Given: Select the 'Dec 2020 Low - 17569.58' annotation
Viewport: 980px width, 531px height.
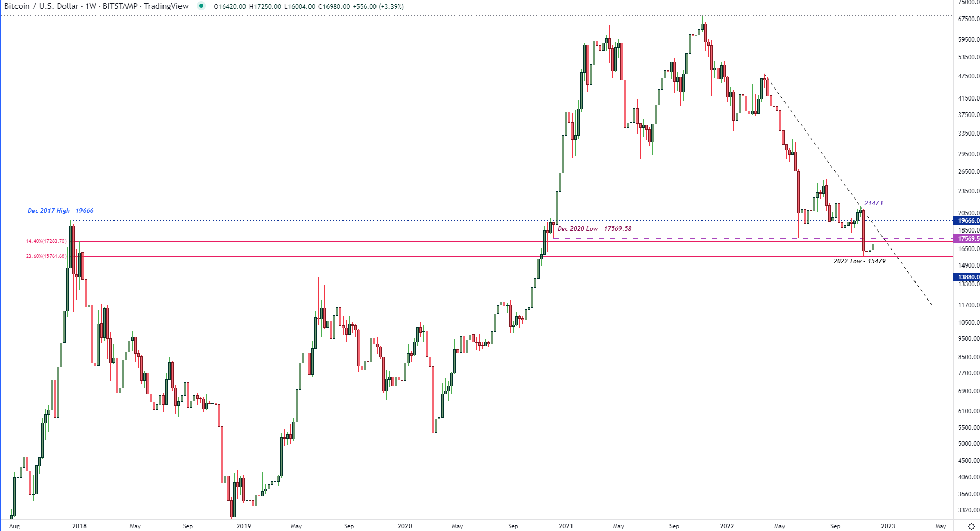Looking at the screenshot, I should (x=594, y=229).
